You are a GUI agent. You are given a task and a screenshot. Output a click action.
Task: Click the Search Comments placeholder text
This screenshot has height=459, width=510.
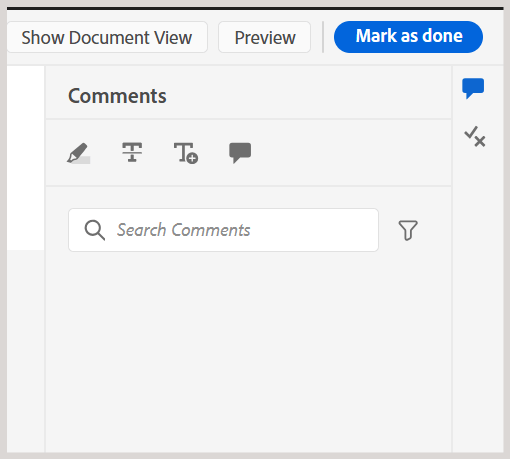[x=183, y=230]
